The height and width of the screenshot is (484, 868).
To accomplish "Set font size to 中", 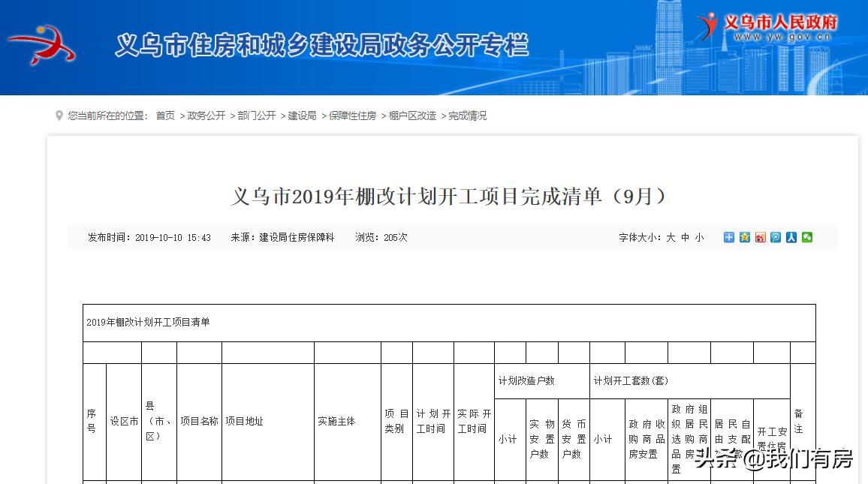I will click(686, 237).
